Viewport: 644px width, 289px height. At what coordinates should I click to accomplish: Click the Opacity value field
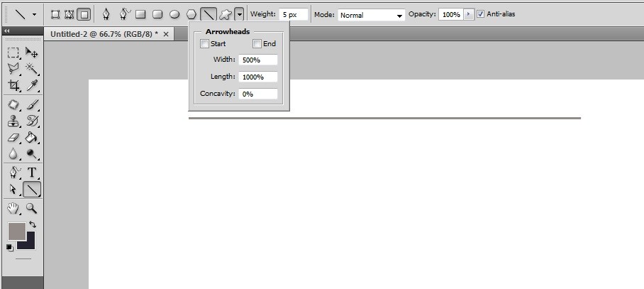point(451,14)
